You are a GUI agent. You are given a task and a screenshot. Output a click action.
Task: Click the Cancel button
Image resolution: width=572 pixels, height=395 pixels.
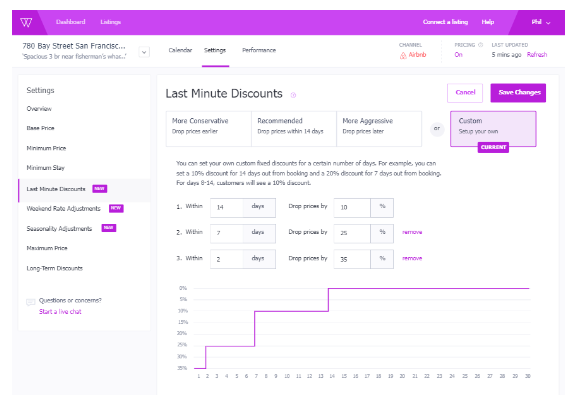(x=465, y=93)
